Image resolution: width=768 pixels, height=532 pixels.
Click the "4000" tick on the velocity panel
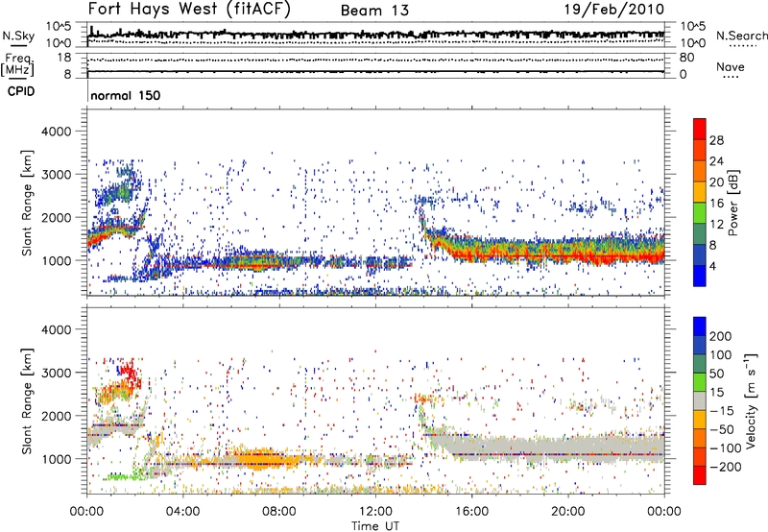pos(56,329)
